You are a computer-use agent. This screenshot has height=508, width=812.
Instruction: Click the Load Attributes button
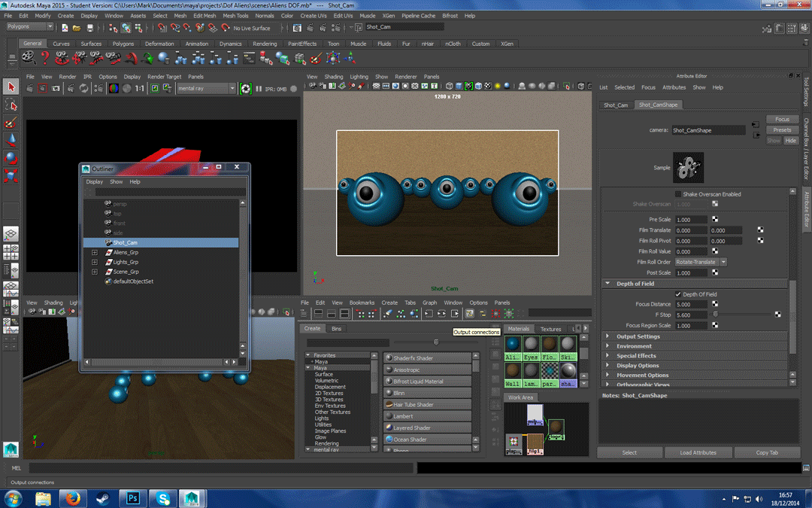(x=698, y=452)
